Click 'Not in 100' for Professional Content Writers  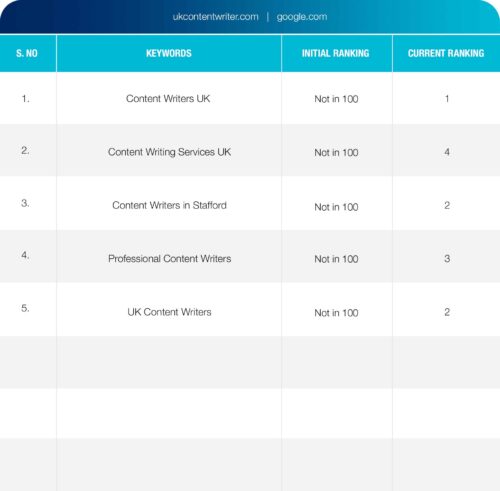(x=336, y=259)
